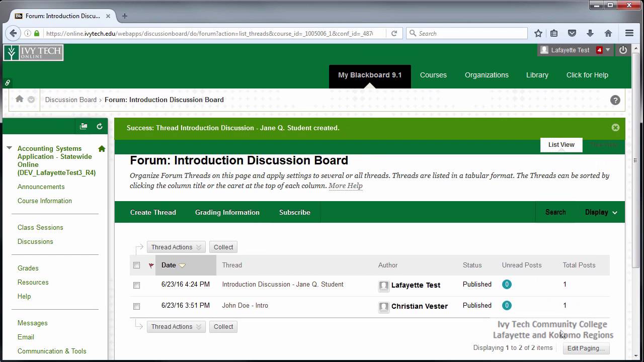Click Christian Vester author avatar
The image size is (644, 362).
coord(384,307)
